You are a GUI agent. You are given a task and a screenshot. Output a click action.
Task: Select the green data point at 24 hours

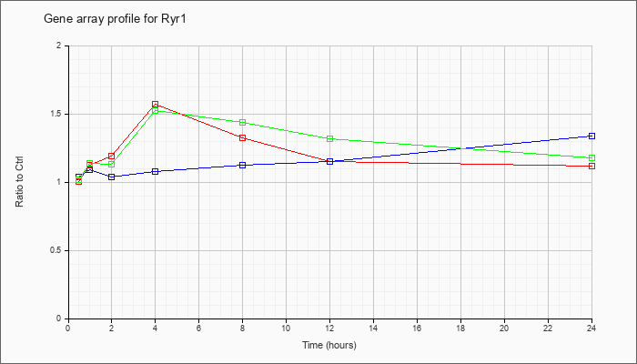pyautogui.click(x=591, y=157)
